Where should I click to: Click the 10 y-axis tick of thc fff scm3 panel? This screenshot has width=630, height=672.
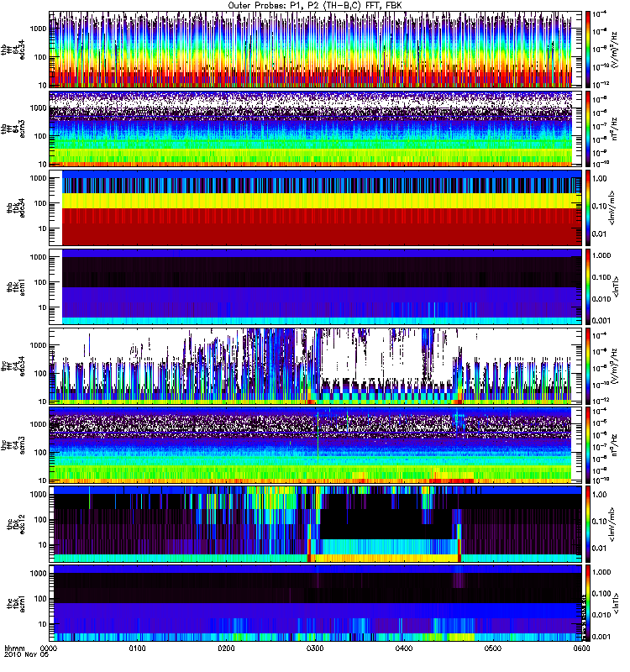[x=43, y=480]
